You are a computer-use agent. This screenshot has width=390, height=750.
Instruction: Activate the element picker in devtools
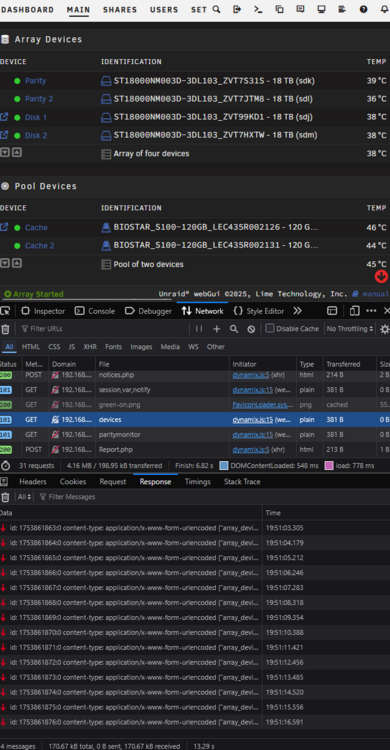pyautogui.click(x=5, y=311)
